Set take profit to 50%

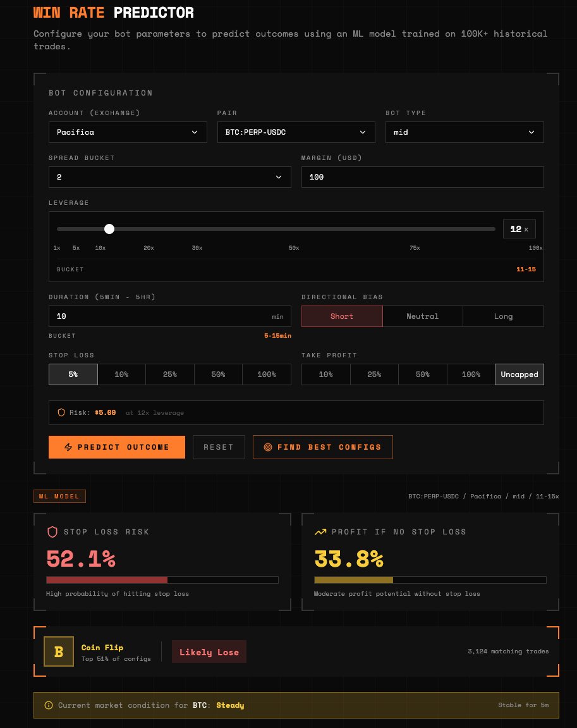[423, 374]
